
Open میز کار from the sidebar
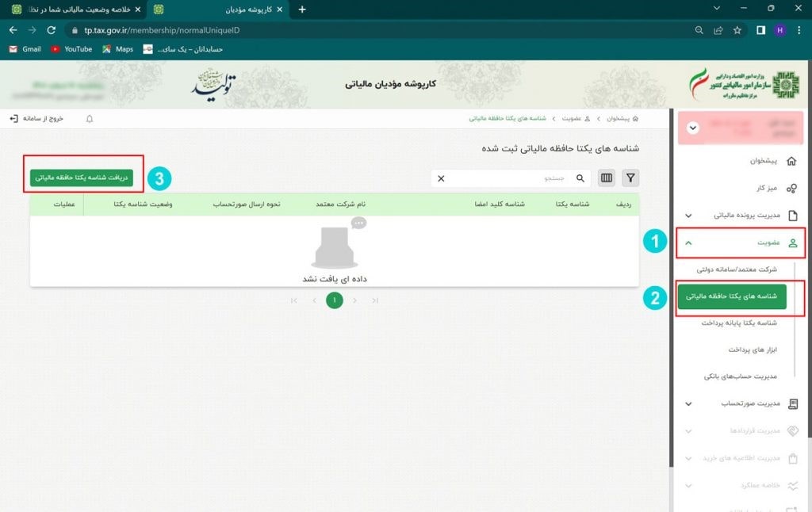[791, 188]
